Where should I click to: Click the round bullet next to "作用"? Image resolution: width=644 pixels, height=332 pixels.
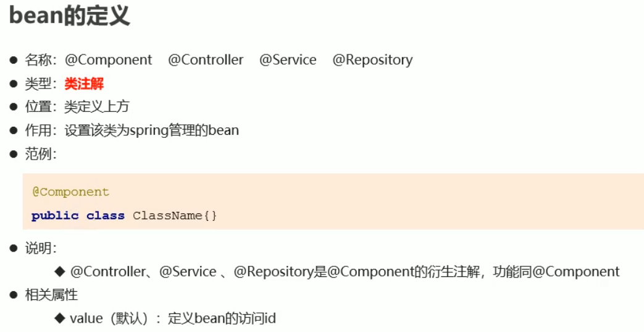14,130
